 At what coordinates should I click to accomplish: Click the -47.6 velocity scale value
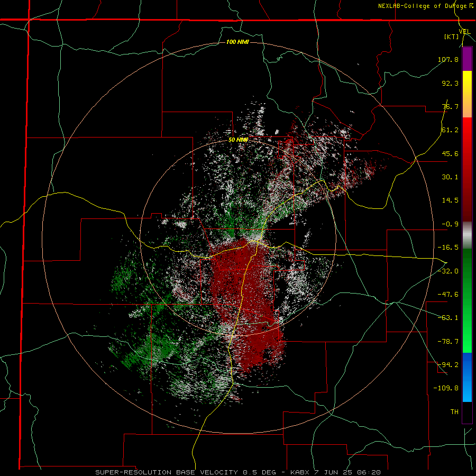pos(448,295)
